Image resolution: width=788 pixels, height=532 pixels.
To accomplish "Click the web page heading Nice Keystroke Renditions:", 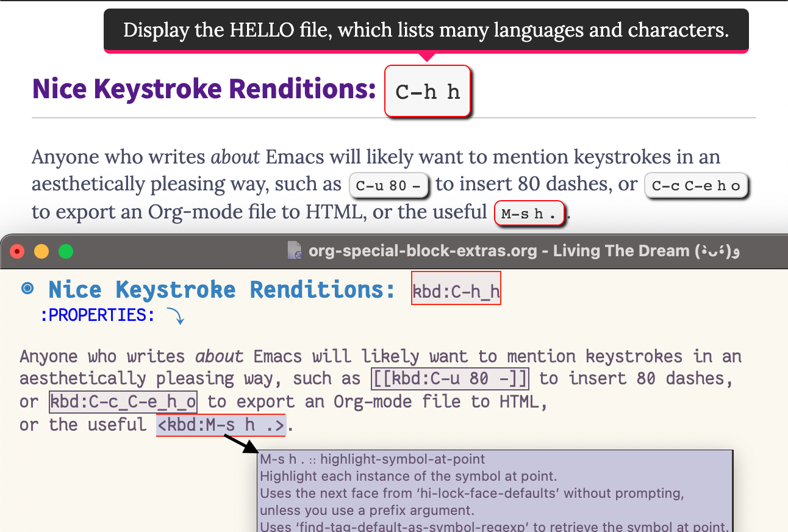I will coord(204,89).
